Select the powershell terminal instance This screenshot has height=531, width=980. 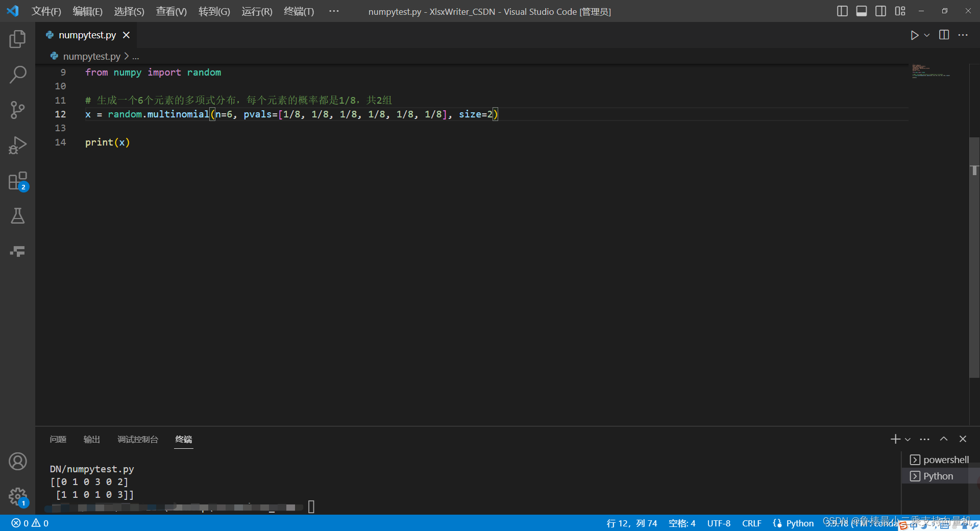click(939, 460)
